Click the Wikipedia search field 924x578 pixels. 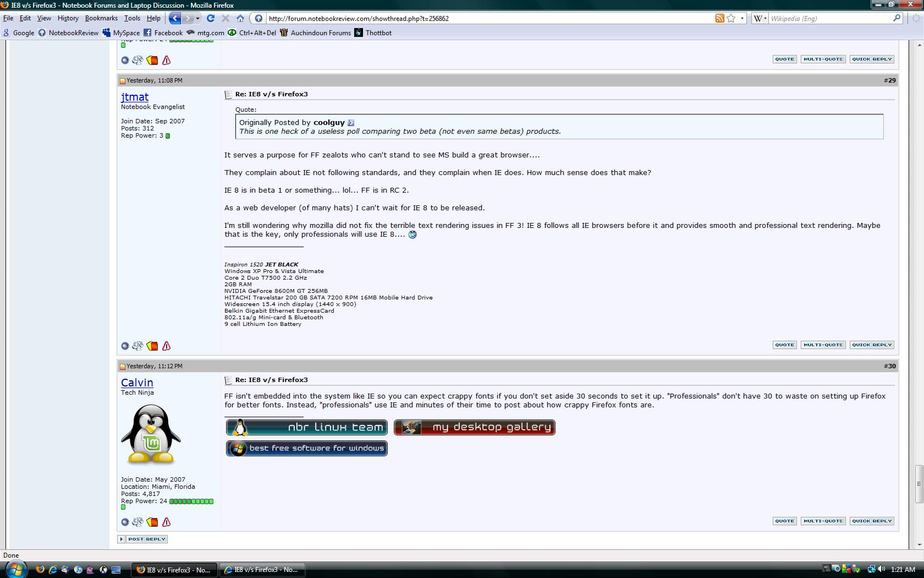[829, 18]
